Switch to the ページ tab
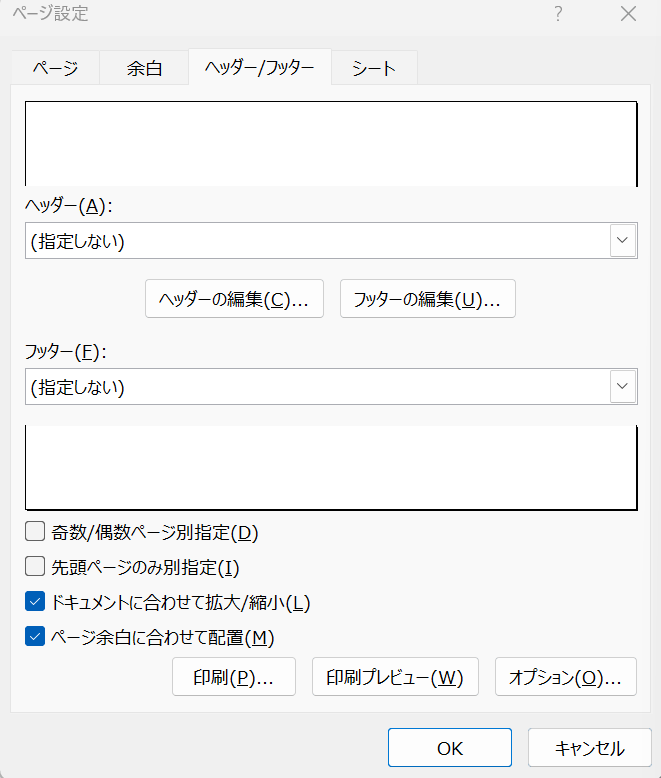The image size is (661, 778). pos(56,68)
